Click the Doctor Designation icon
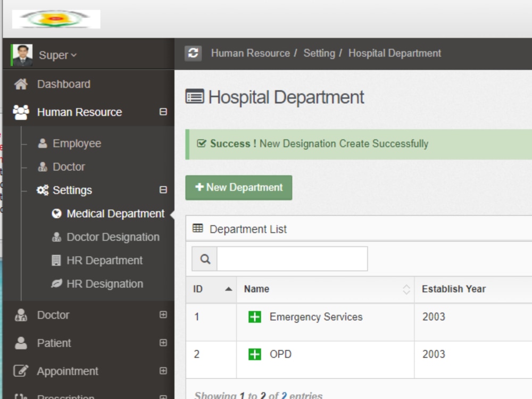This screenshot has width=532, height=399. click(x=56, y=237)
